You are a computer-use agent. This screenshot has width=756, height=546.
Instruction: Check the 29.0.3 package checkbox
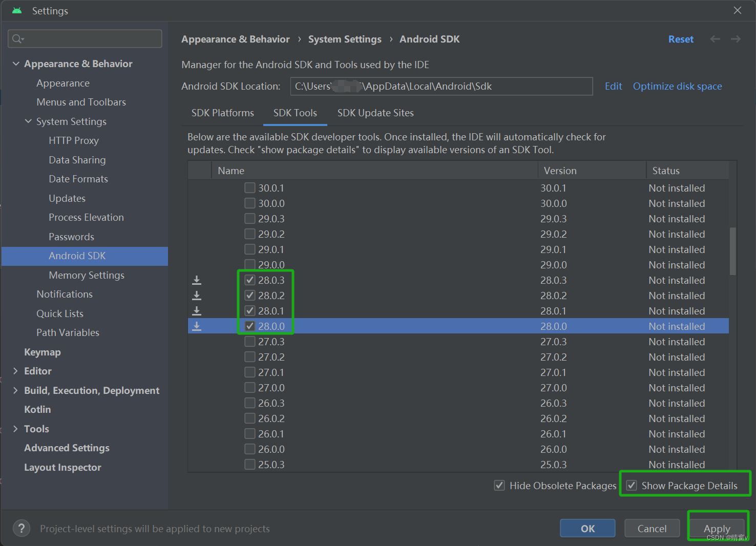[x=249, y=218]
